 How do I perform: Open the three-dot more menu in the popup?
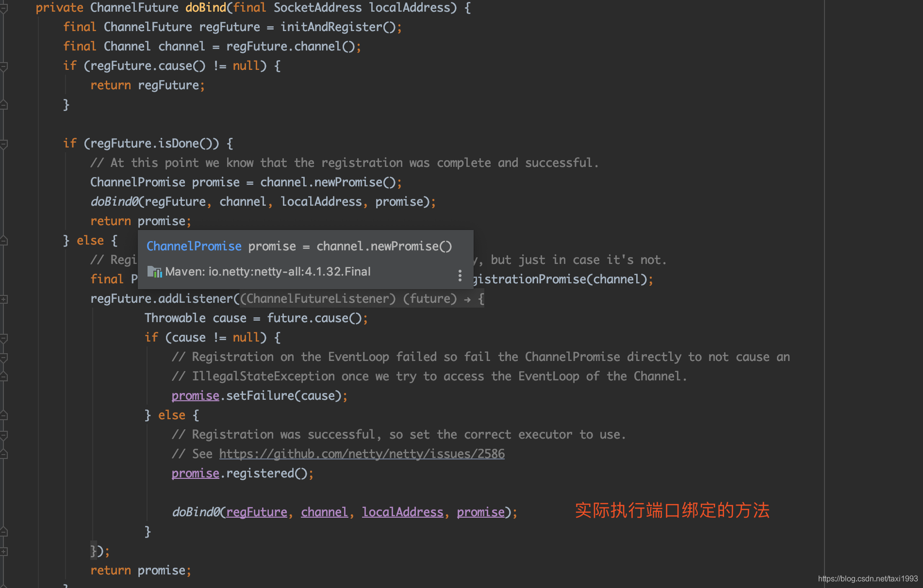(460, 276)
